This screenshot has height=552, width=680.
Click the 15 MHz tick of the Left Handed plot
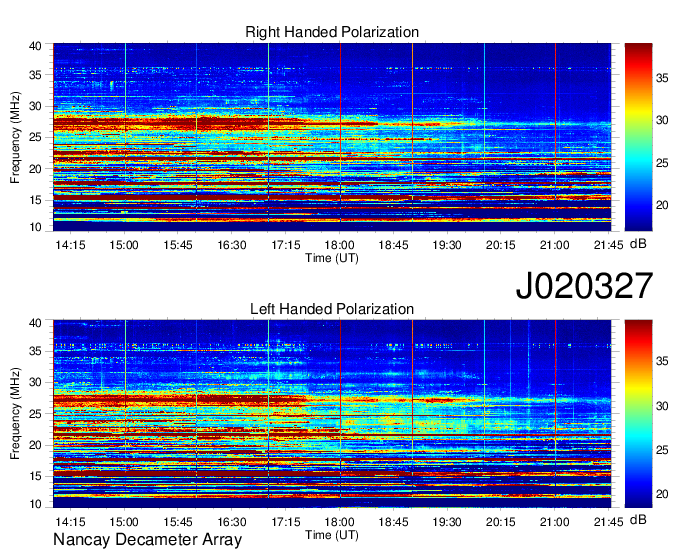coord(36,476)
